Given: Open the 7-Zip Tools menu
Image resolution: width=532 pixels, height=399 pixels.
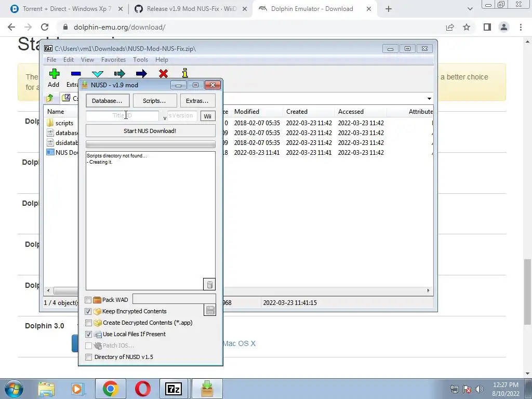Looking at the screenshot, I should tap(140, 60).
